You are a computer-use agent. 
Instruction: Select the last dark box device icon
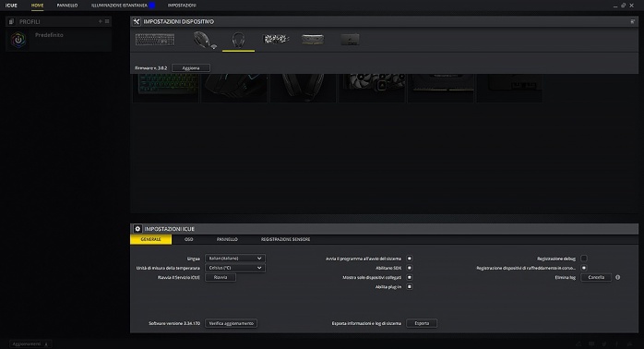[350, 40]
